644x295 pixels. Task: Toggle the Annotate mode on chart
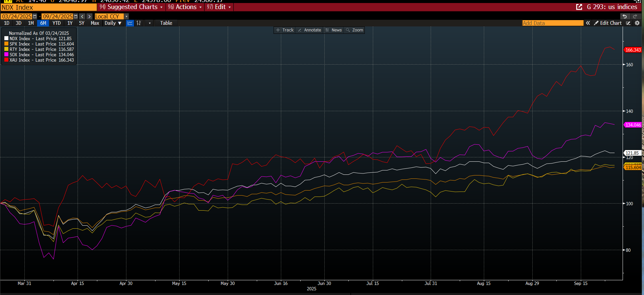pos(309,30)
